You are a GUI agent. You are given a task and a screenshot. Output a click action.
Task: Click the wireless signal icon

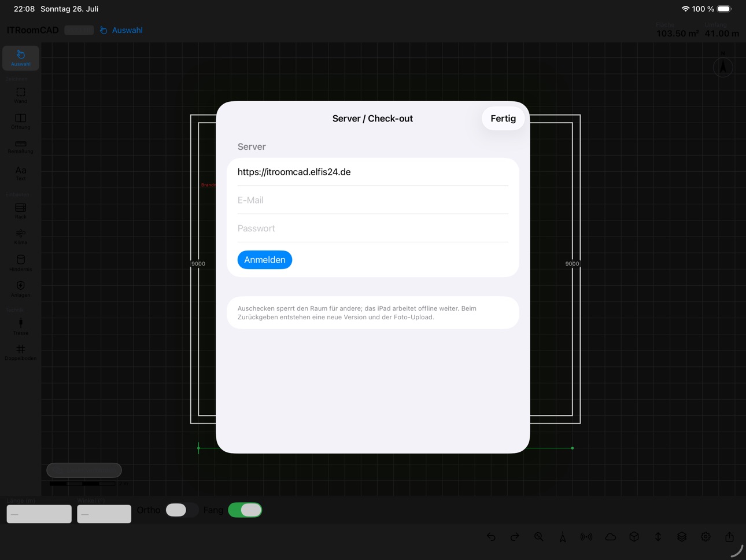(586, 537)
